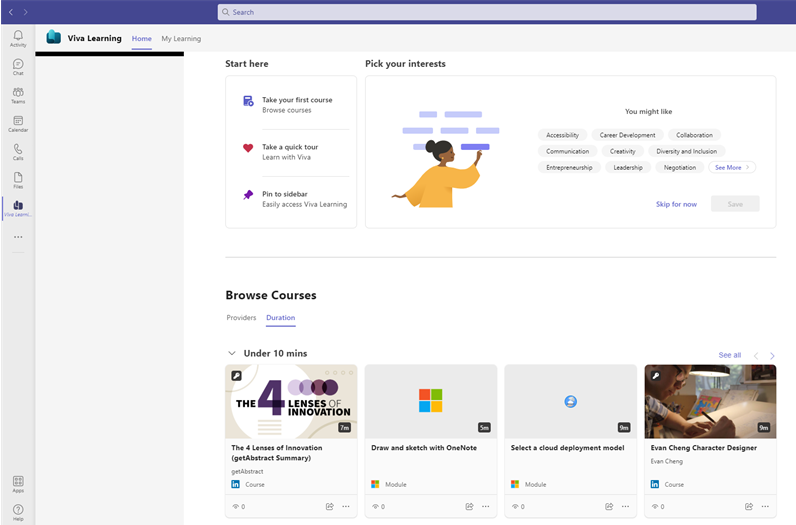Open The 4 Lenses of Innovation thumbnail
The width and height of the screenshot is (796, 525).
(x=291, y=402)
